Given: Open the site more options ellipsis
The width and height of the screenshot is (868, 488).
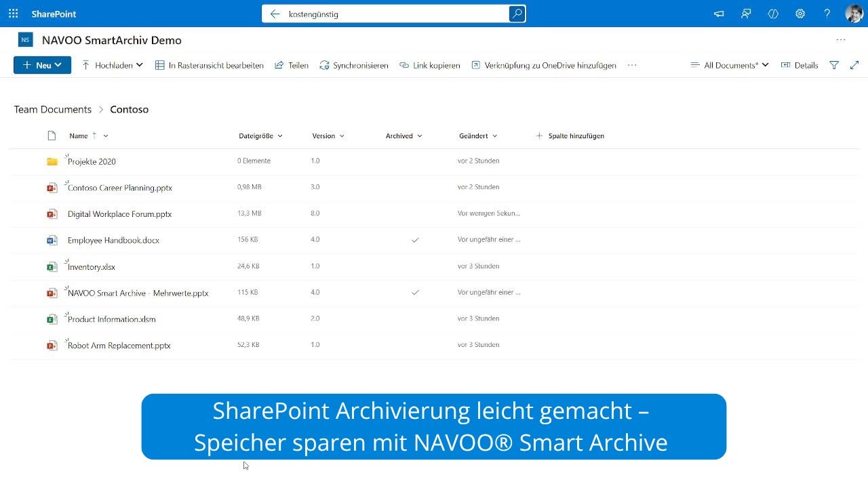Looking at the screenshot, I should (x=841, y=40).
